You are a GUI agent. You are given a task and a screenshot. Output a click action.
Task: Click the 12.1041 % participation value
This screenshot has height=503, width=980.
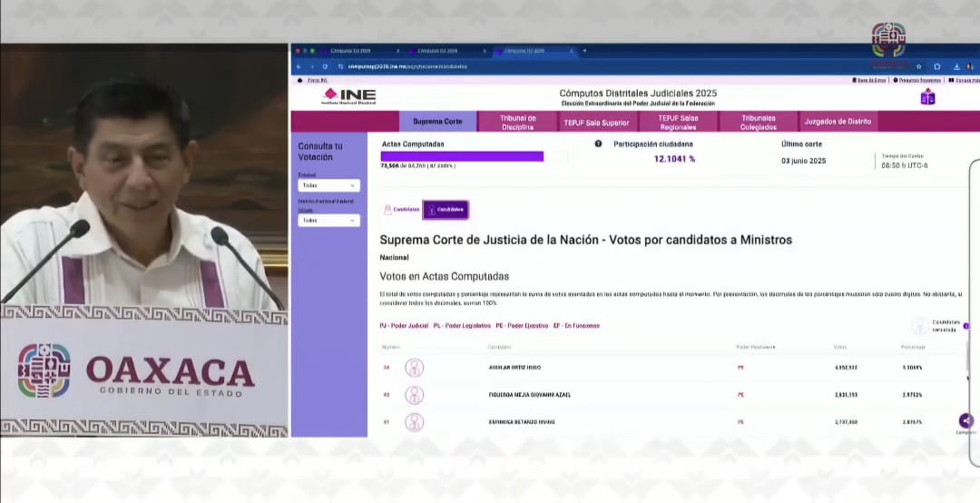tap(674, 159)
